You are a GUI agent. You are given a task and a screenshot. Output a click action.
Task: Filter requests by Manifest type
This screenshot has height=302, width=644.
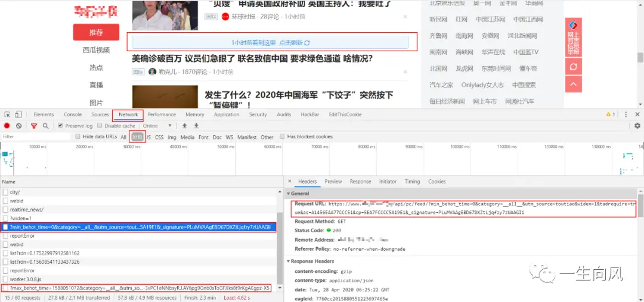[247, 137]
